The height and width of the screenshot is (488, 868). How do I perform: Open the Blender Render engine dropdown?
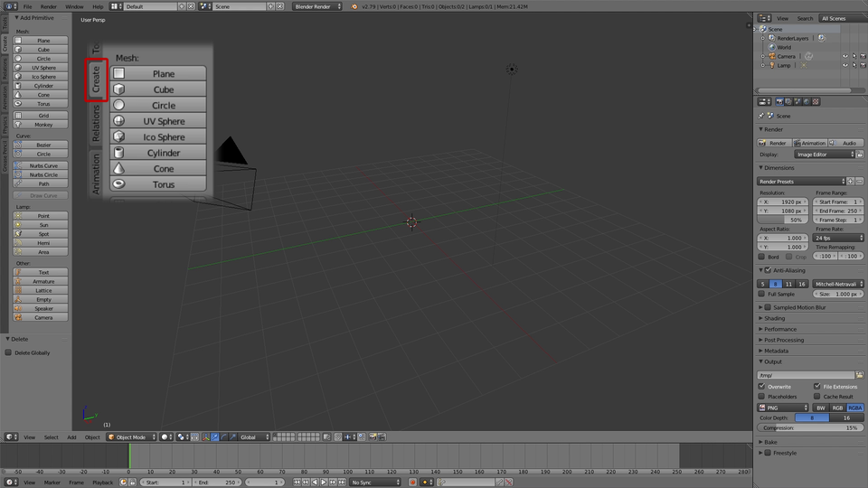pyautogui.click(x=317, y=6)
